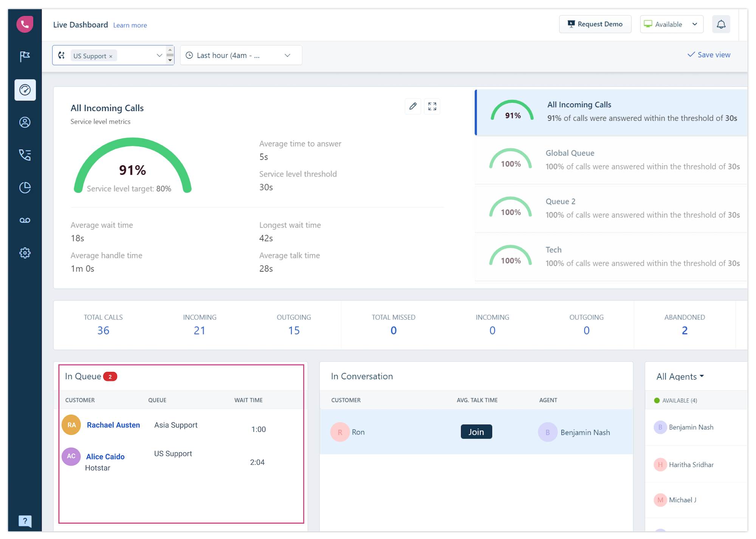Open the voicemail icon in the sidebar
Image resolution: width=756 pixels, height=539 pixels.
coord(25,220)
